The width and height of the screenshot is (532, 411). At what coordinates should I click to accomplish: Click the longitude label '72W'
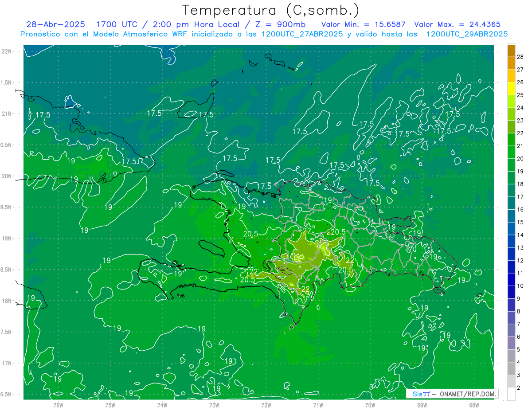pyautogui.click(x=266, y=405)
